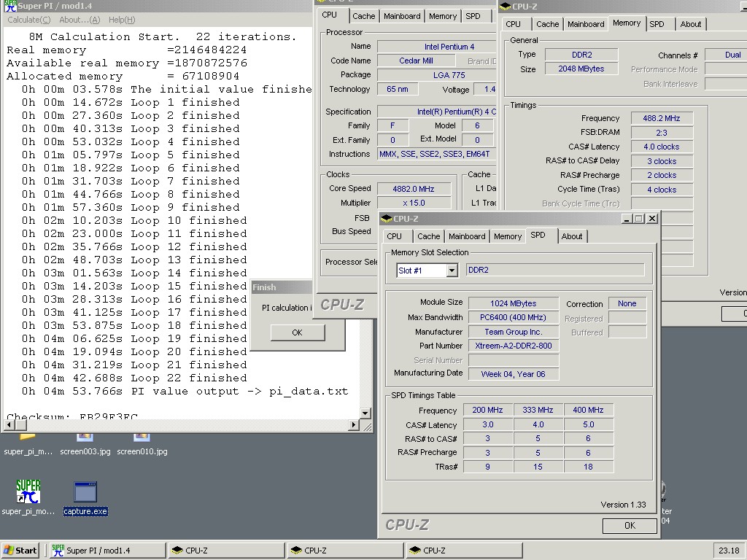Switch to CPU tab in front CPU-Z window

[x=394, y=236]
